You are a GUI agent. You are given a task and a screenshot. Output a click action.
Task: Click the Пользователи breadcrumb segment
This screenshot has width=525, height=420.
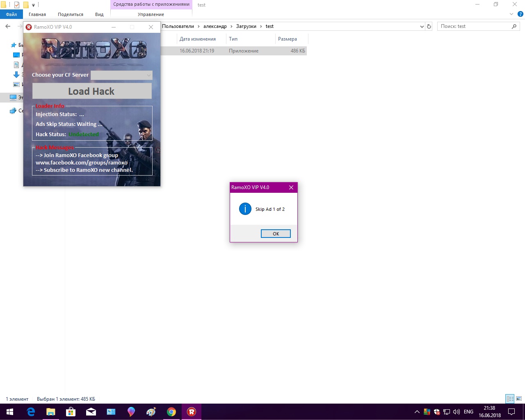click(x=178, y=26)
